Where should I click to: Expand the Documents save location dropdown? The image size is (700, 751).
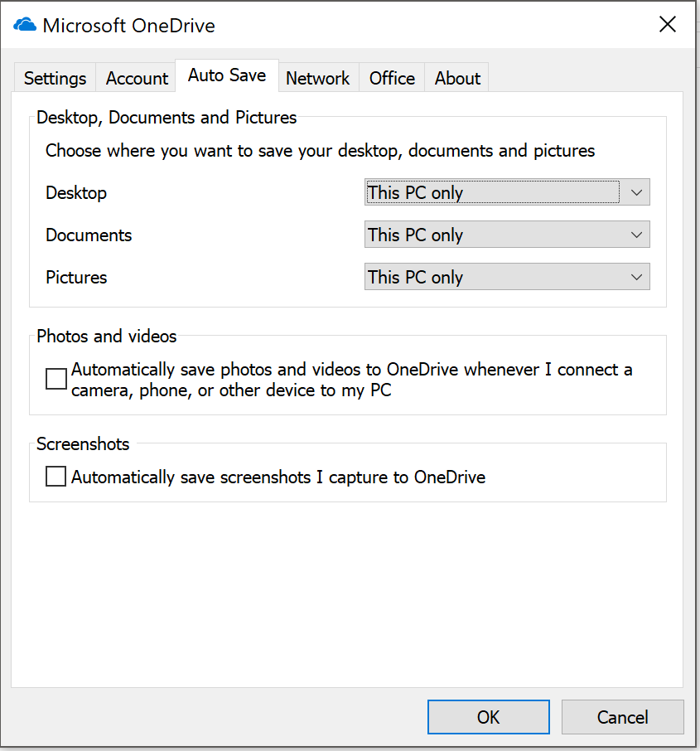tap(507, 235)
